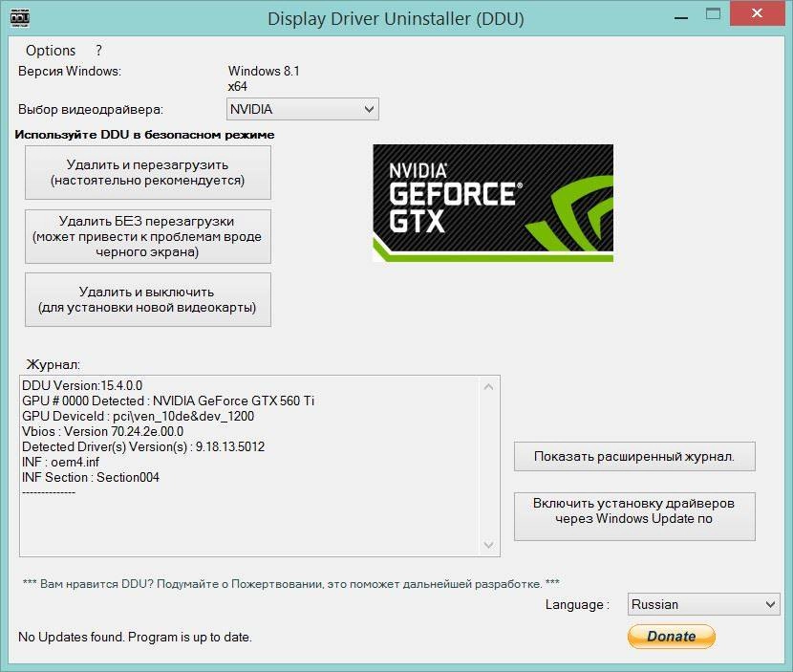Select 'INF Section : Section004' log line
The width and height of the screenshot is (793, 672).
[x=91, y=477]
